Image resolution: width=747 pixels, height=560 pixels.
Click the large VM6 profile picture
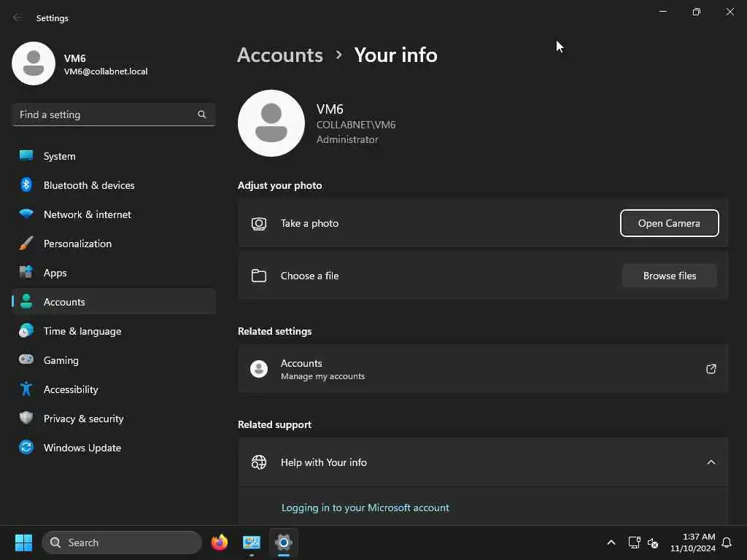pos(271,123)
